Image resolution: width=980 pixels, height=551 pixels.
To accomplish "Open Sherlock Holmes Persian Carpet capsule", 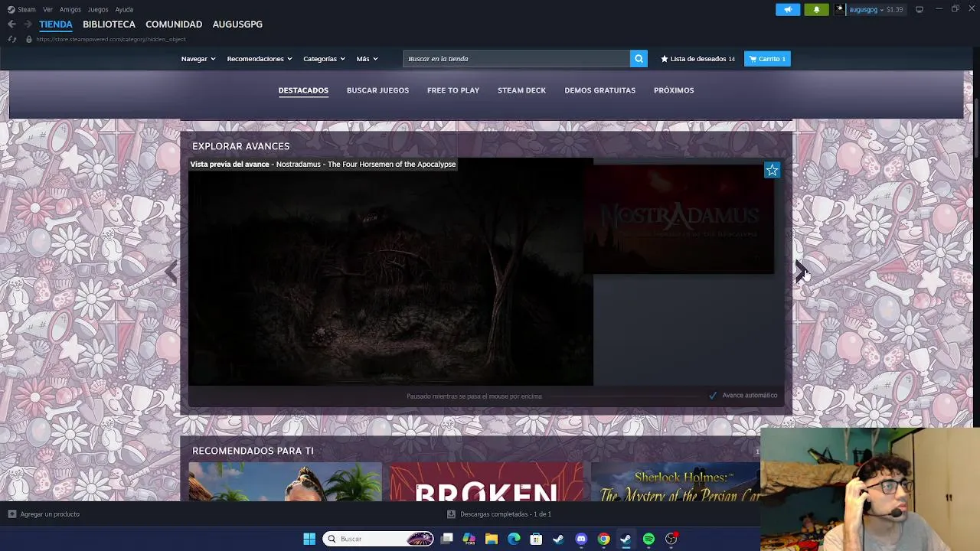I will point(675,482).
